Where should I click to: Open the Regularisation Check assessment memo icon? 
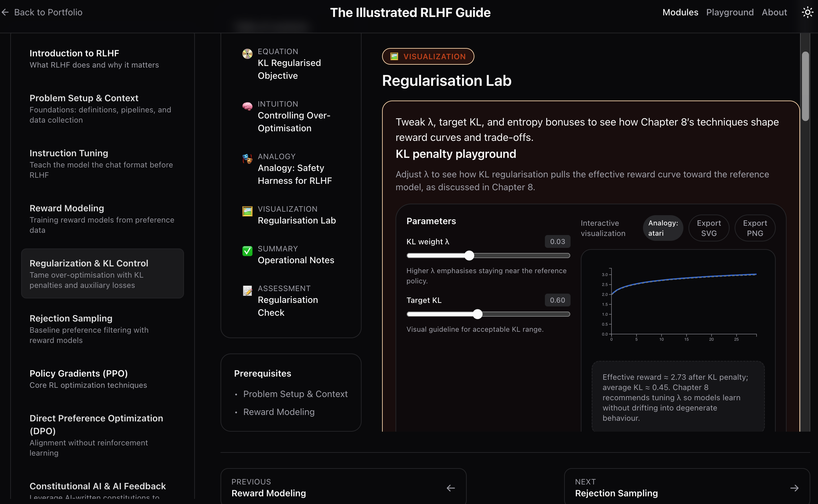pyautogui.click(x=247, y=291)
